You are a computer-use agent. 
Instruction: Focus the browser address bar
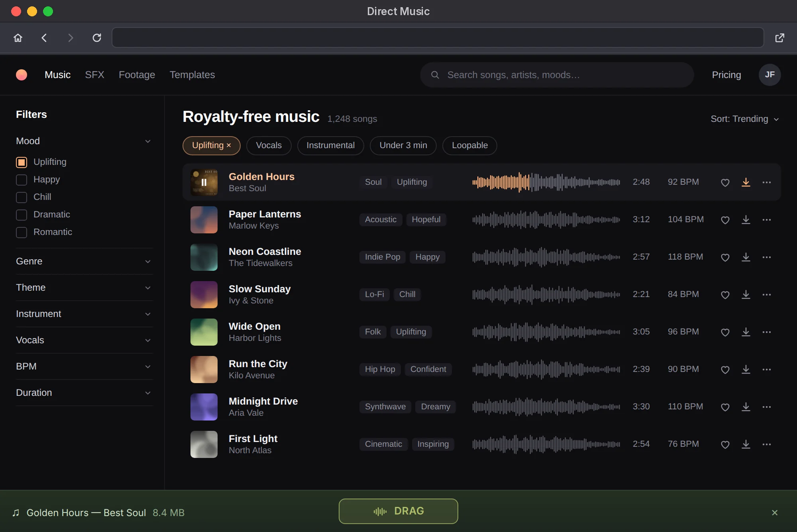(438, 37)
